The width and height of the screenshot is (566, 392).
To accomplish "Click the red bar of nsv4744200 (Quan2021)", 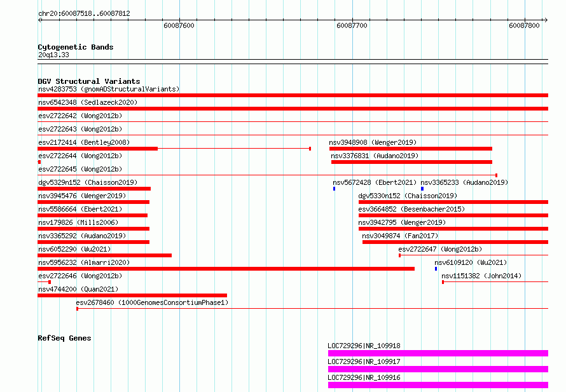I will (132, 295).
